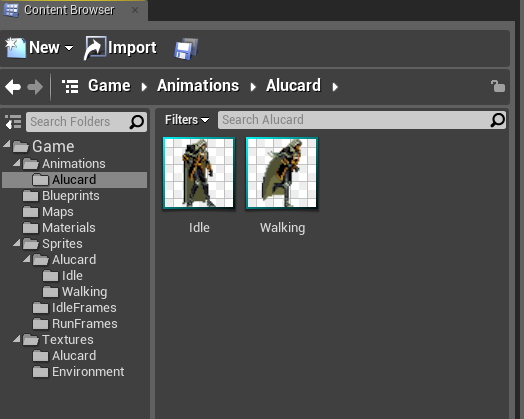Click the Import button
524x419 pixels.
pos(120,48)
